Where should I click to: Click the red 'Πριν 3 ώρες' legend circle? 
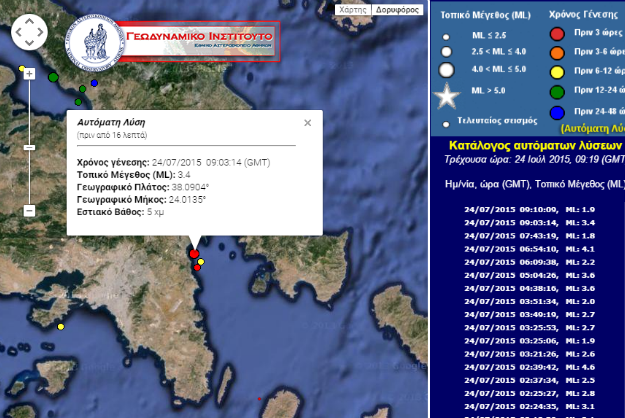(x=557, y=34)
